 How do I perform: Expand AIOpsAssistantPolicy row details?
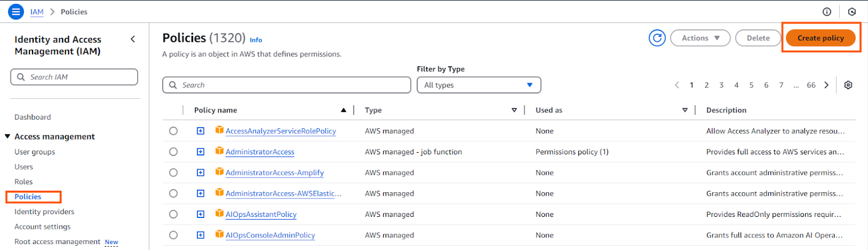201,214
